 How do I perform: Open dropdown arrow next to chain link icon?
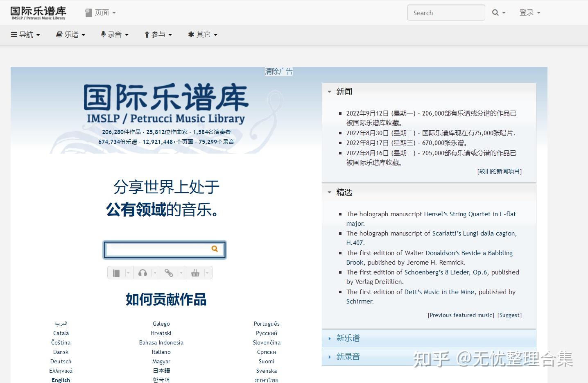(181, 273)
